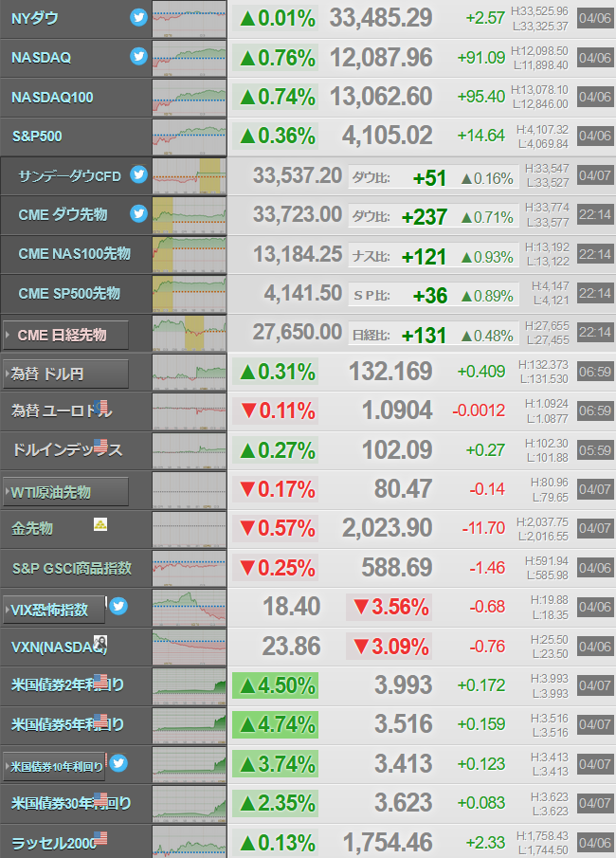This screenshot has height=858, width=616.
Task: Open the NASDAQ mini chart
Action: pyautogui.click(x=190, y=59)
